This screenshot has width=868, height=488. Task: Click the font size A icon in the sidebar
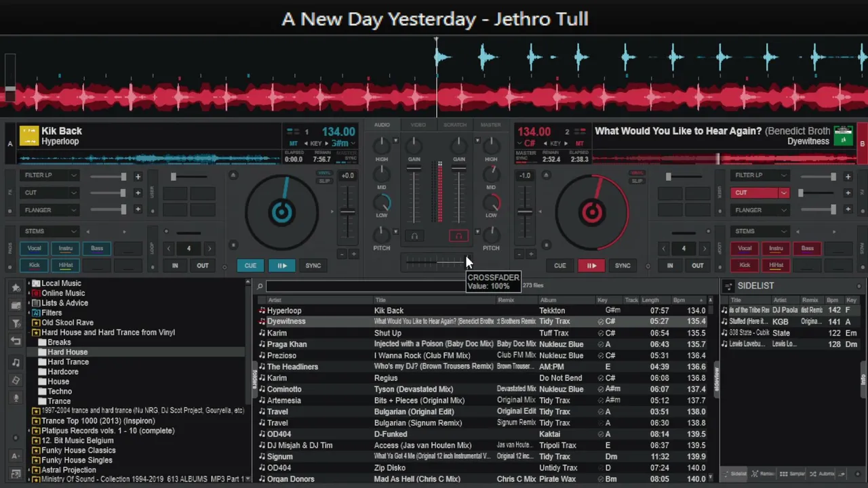[x=16, y=455]
